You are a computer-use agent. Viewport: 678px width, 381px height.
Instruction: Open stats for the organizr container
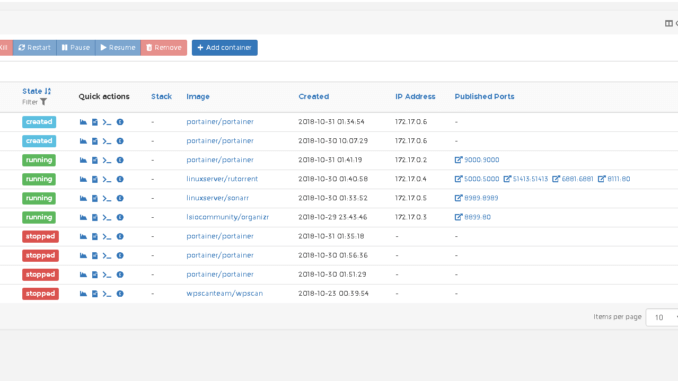coord(83,217)
